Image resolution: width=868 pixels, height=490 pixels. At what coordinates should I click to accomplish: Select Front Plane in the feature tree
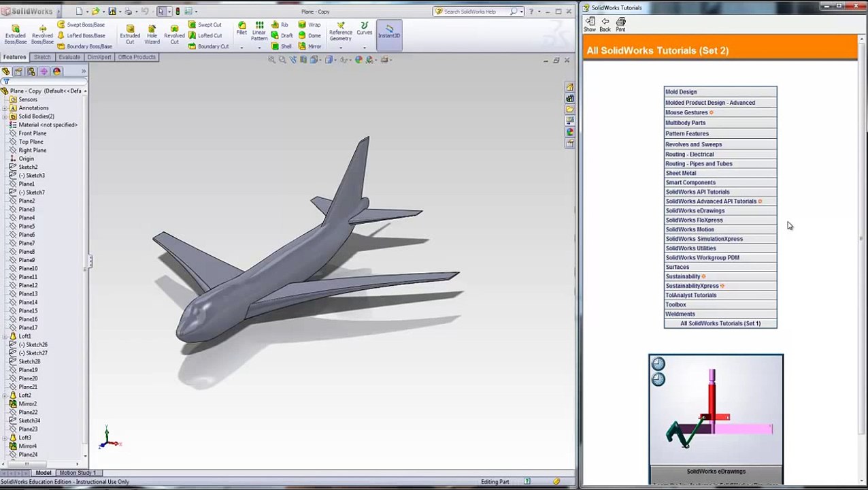tap(27, 133)
